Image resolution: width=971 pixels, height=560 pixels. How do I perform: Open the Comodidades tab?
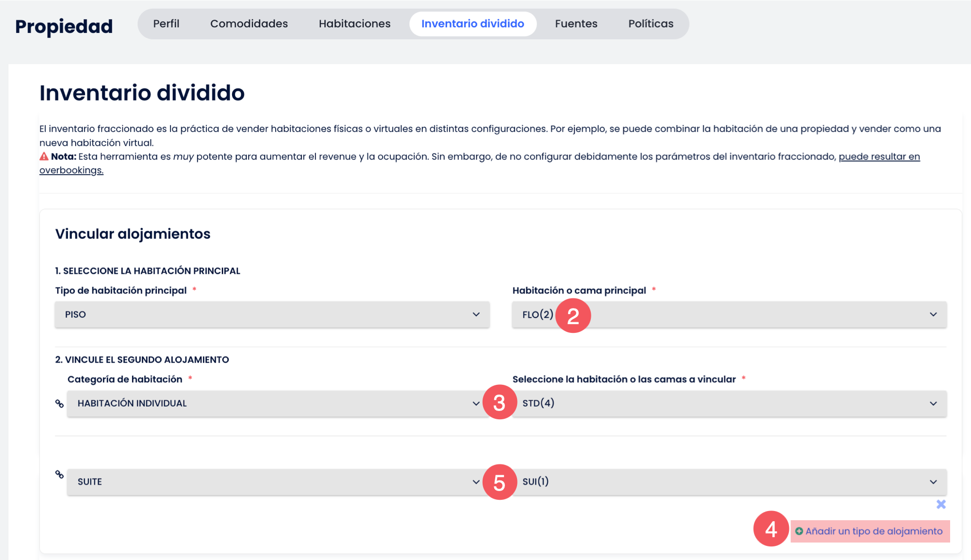coord(249,24)
